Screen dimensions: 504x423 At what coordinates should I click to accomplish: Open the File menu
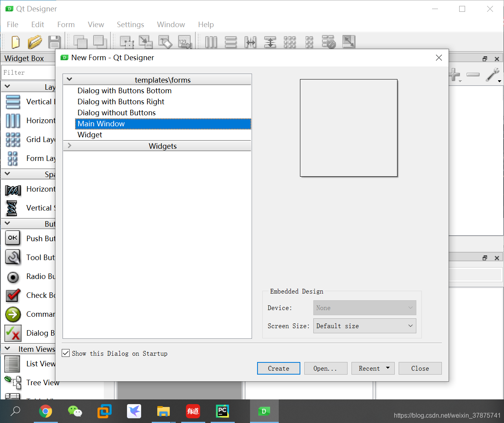(13, 24)
